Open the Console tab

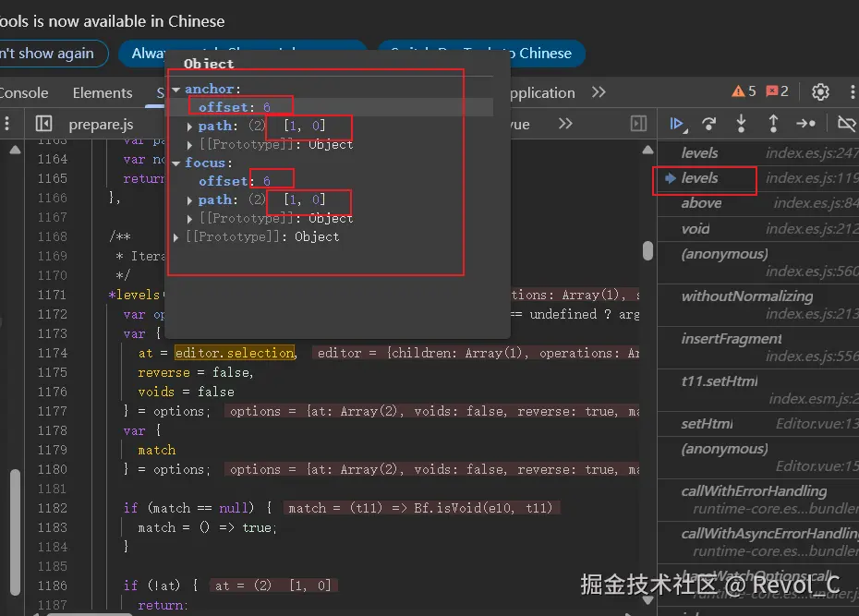coord(24,93)
